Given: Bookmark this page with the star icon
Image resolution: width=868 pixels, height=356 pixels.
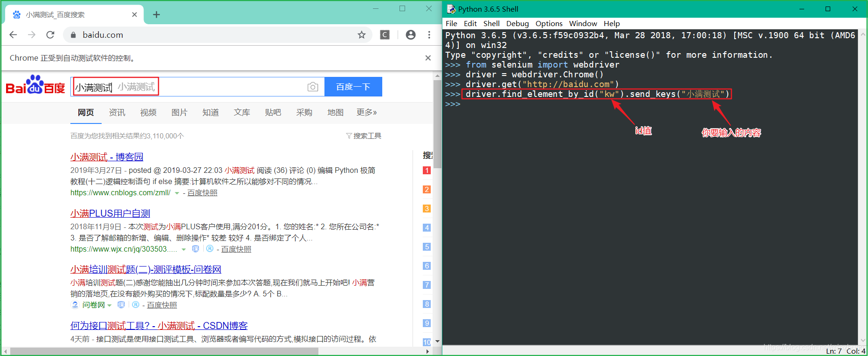Looking at the screenshot, I should [362, 34].
